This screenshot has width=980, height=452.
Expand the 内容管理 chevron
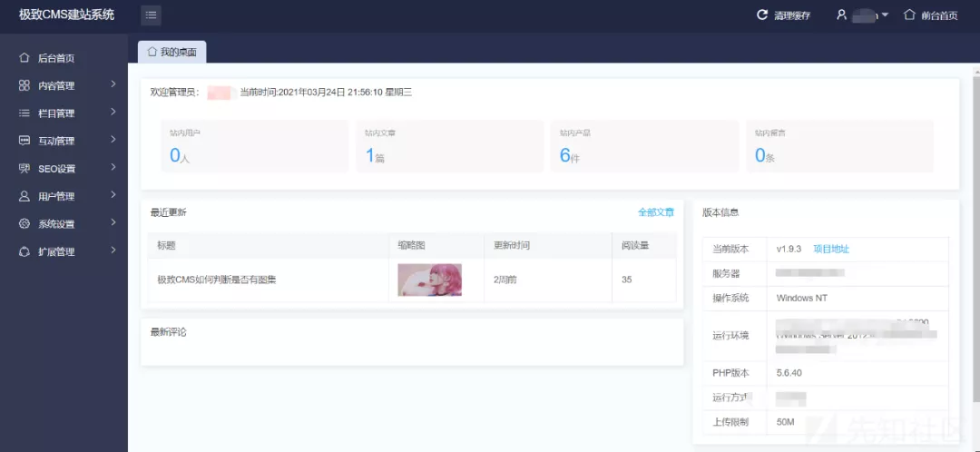coord(113,84)
